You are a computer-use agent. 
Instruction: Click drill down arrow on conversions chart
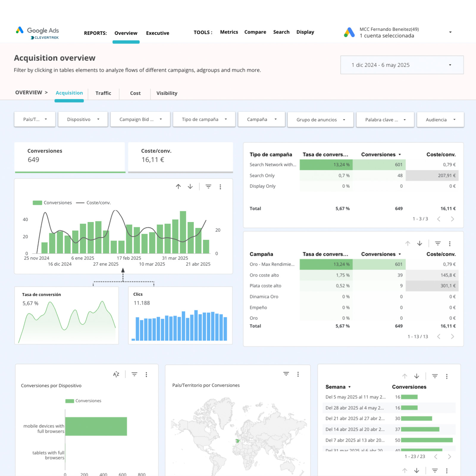pyautogui.click(x=190, y=187)
